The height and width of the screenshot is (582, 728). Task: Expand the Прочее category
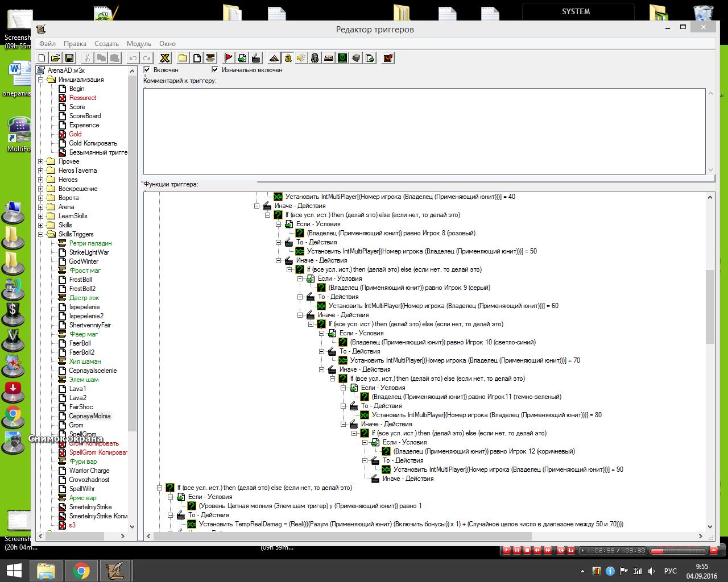(41, 161)
